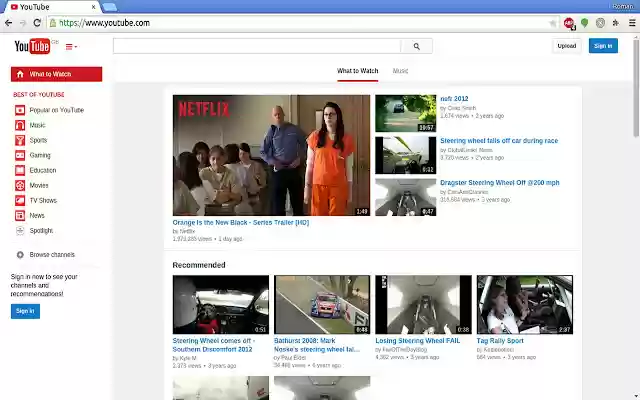Click the browser back arrow
The image size is (640, 400).
click(8, 23)
